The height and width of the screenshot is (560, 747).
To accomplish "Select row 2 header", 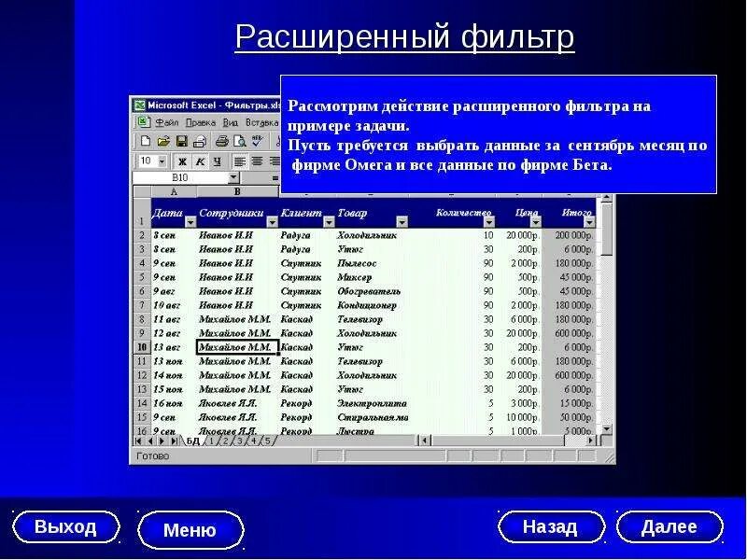I will [142, 235].
